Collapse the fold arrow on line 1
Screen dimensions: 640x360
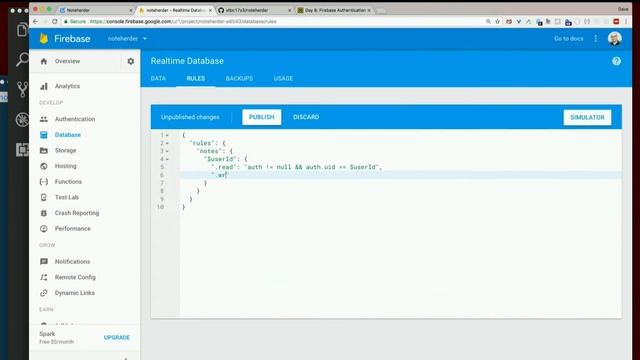pyautogui.click(x=167, y=135)
